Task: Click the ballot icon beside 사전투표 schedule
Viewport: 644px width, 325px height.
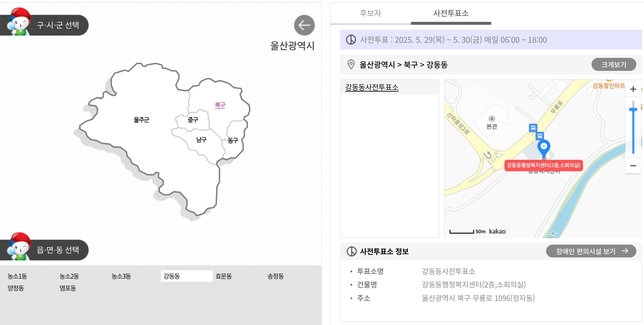Action: [x=351, y=40]
